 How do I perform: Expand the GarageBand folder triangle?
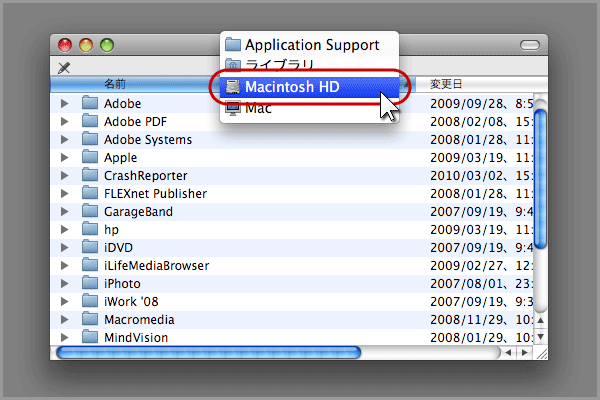click(x=65, y=211)
